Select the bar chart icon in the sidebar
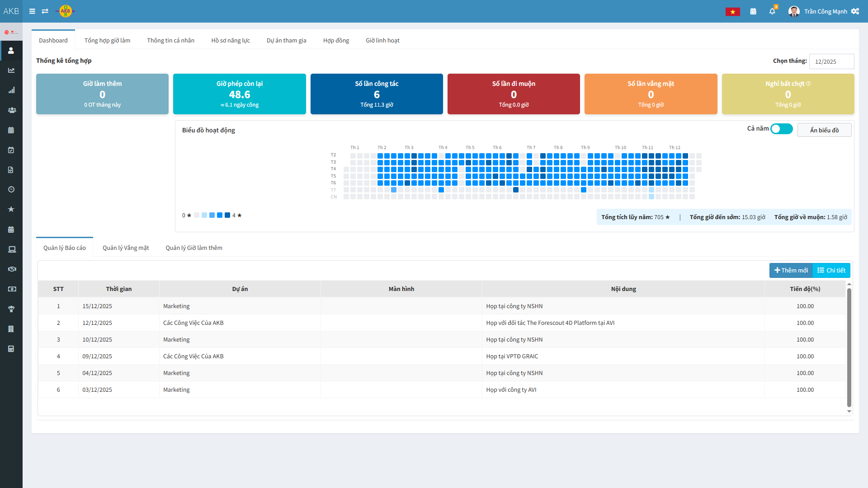Image resolution: width=868 pixels, height=488 pixels. point(11,90)
